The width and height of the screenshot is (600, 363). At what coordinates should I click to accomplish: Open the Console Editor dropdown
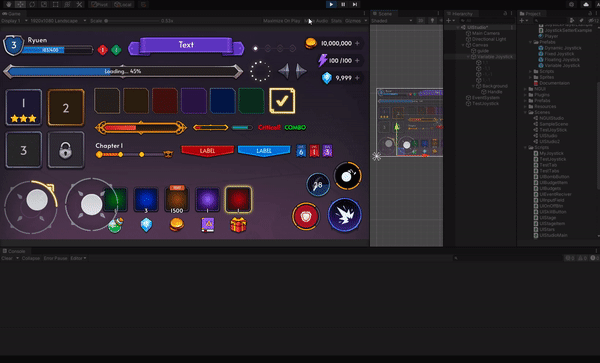click(78, 258)
